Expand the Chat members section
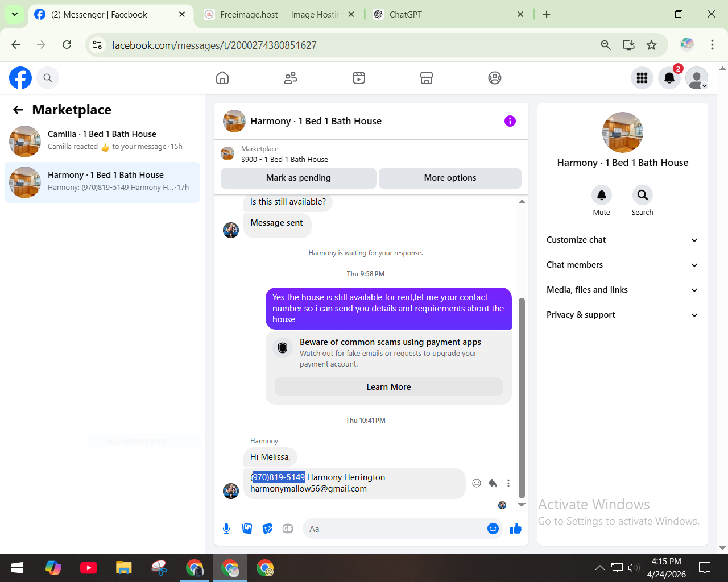 point(622,265)
